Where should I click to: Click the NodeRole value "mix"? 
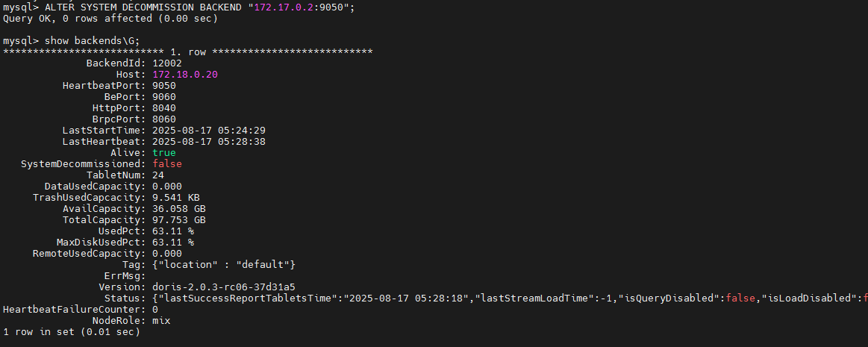tap(160, 321)
